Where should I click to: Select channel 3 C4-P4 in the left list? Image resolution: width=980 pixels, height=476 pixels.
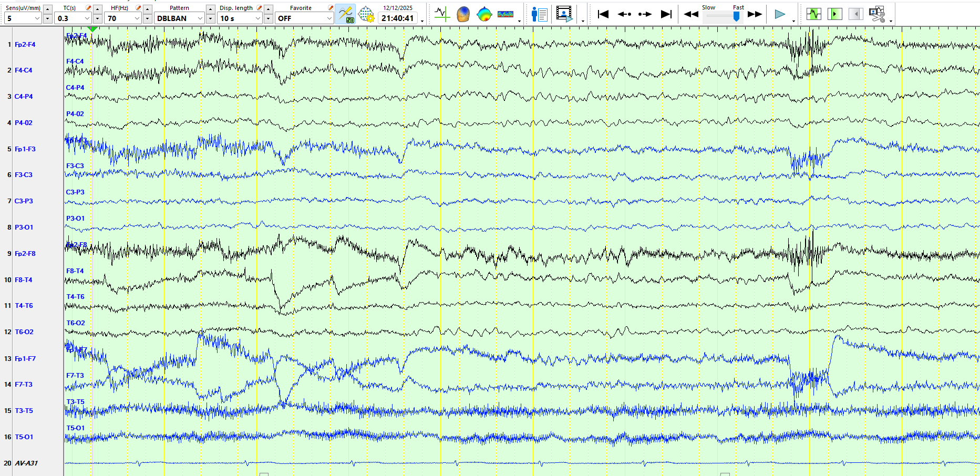tap(24, 97)
